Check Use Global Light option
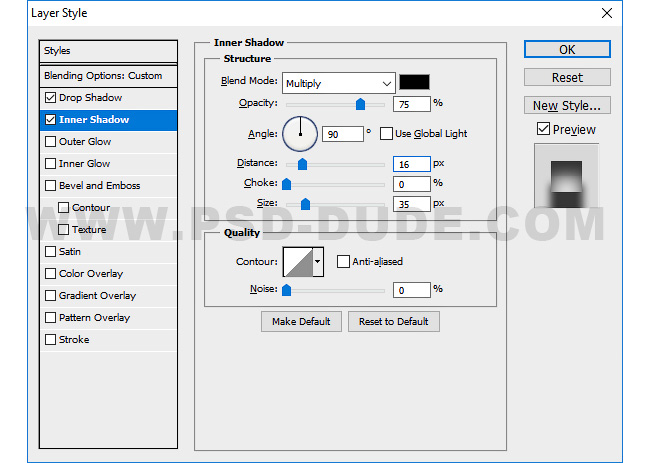650x463 pixels. (x=386, y=134)
